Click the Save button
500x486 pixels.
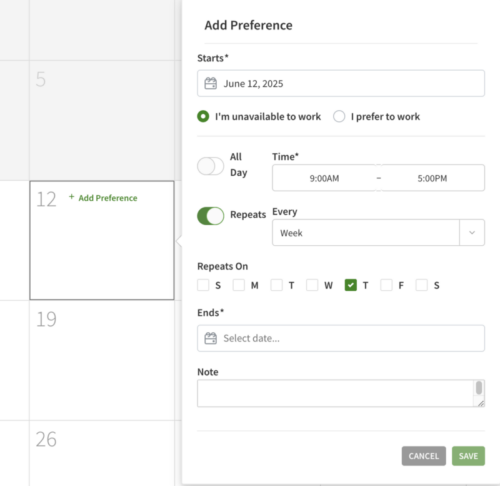(x=468, y=456)
